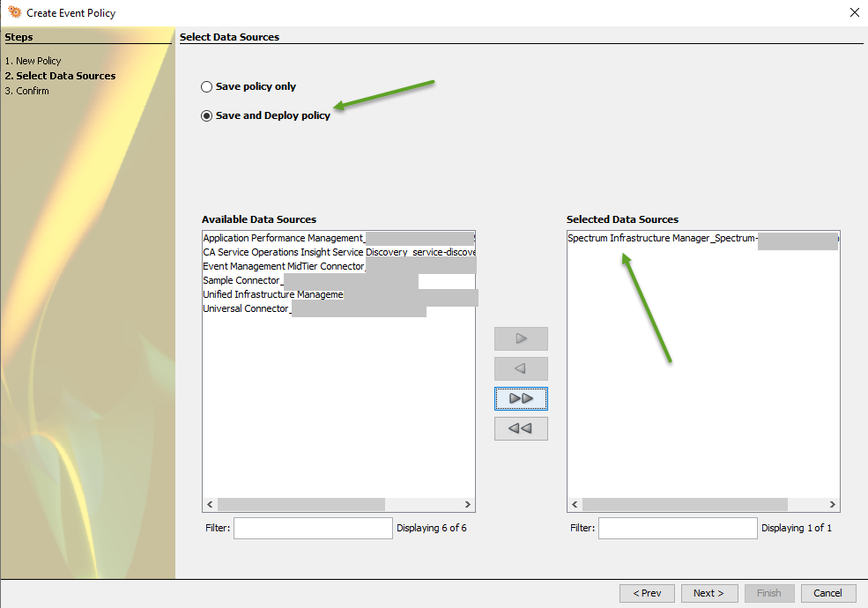
Task: Click left scroll arrow of selected list
Action: (575, 504)
